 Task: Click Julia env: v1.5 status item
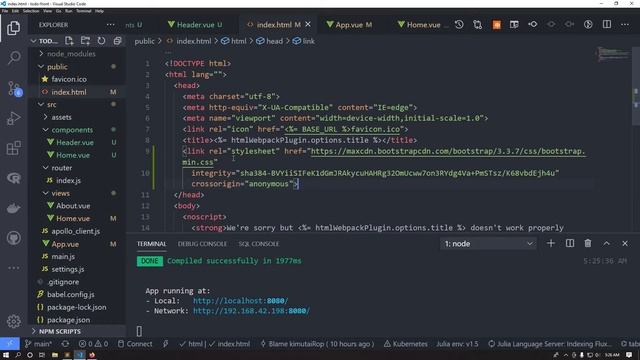[457, 344]
